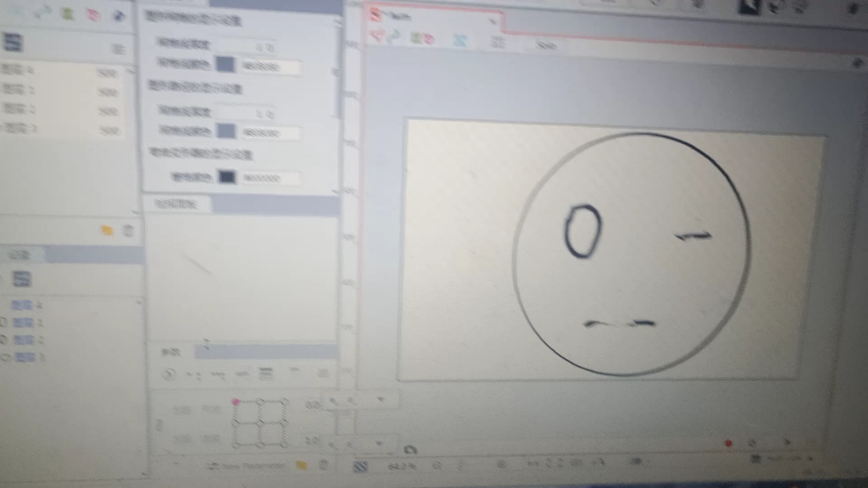
Task: Click the zoom percentage value under canvas
Action: (403, 467)
